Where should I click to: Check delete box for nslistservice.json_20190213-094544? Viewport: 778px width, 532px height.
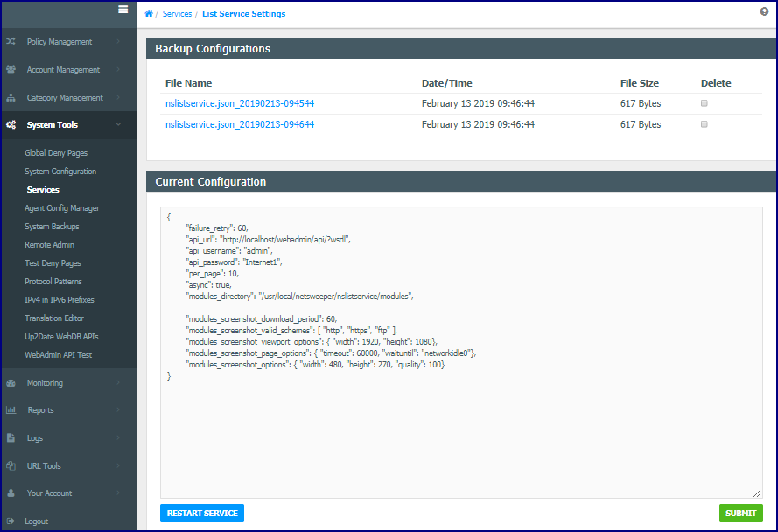704,103
